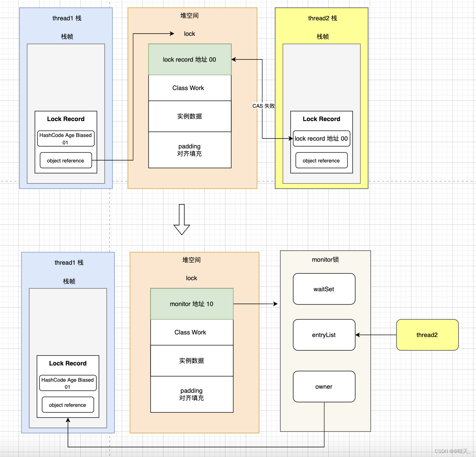Click '栈帧' label in bottom thread1 stack

pos(69,281)
